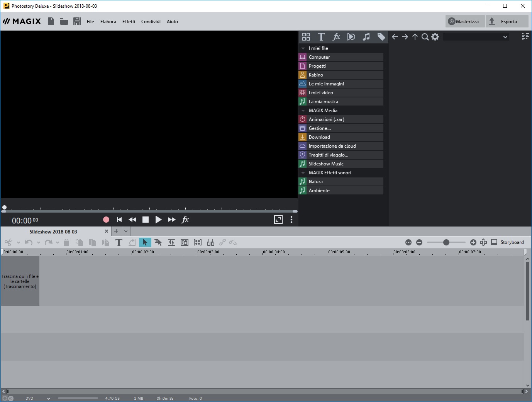Image resolution: width=532 pixels, height=402 pixels.
Task: Switch to Storyboard view
Action: 507,242
